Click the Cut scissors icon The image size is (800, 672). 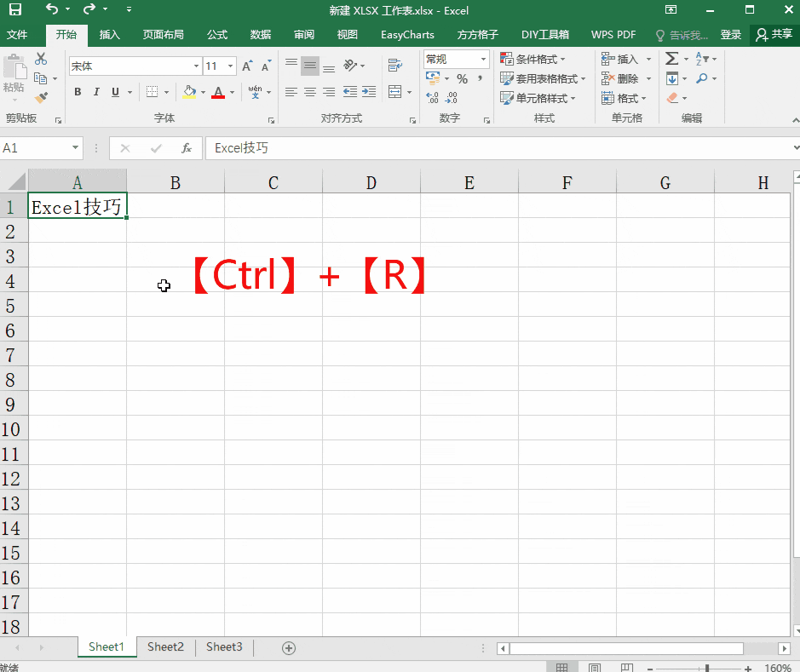pyautogui.click(x=41, y=59)
